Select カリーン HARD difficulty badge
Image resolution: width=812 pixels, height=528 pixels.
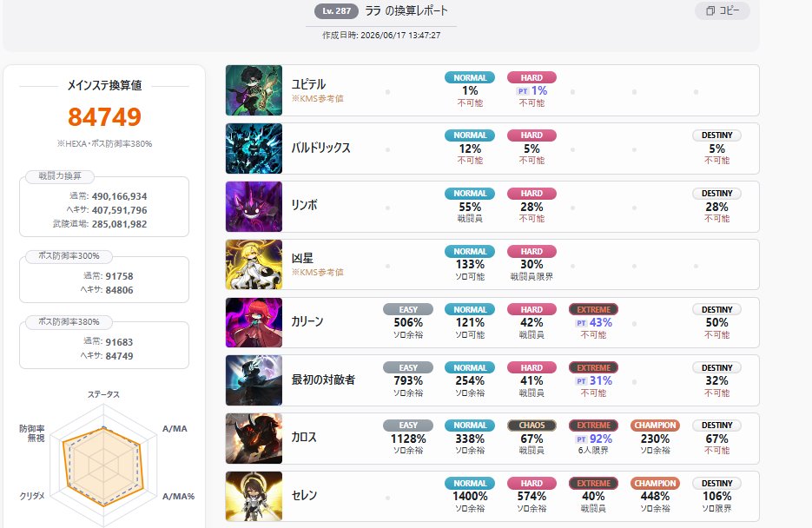(x=531, y=309)
